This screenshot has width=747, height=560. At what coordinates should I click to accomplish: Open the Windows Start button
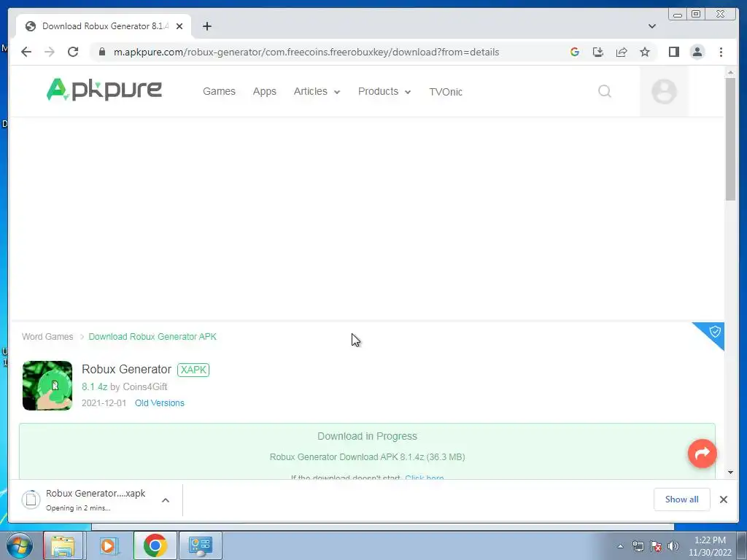click(x=19, y=545)
